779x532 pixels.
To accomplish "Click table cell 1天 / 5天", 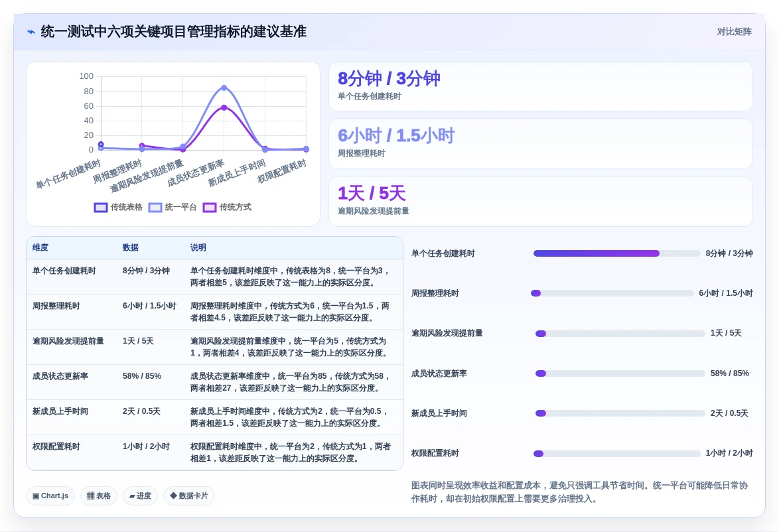I will (x=138, y=341).
